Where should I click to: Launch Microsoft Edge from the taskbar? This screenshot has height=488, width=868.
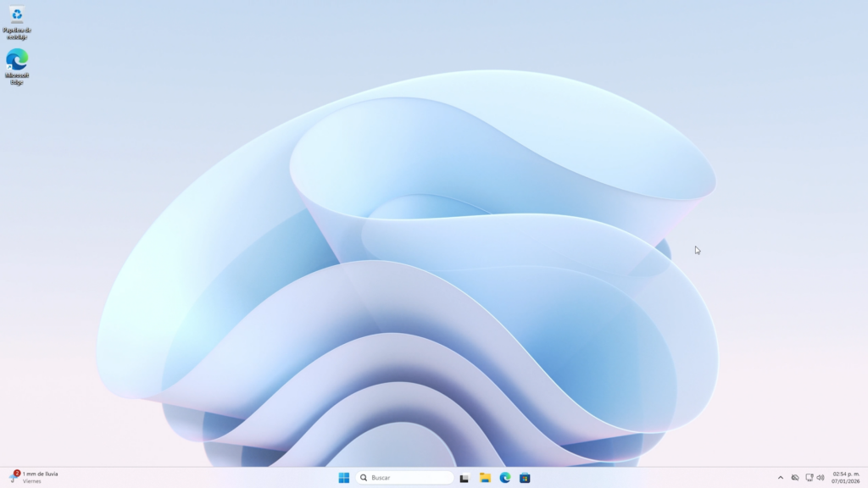[x=505, y=477]
